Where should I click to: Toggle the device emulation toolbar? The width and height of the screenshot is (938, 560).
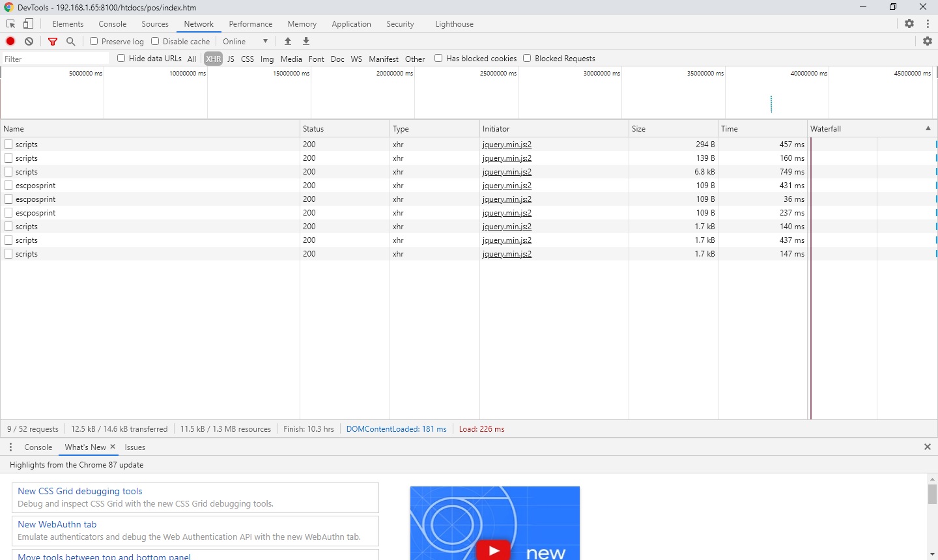(x=28, y=23)
